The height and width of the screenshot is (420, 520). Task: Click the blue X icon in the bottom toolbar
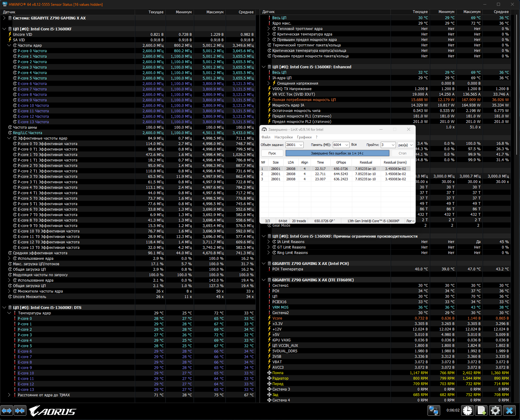(509, 411)
